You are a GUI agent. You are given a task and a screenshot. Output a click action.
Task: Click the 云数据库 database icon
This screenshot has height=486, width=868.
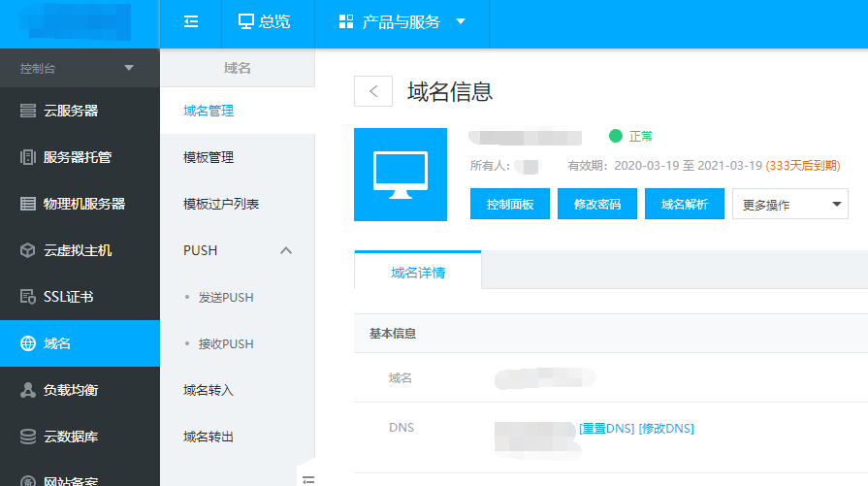(28, 437)
